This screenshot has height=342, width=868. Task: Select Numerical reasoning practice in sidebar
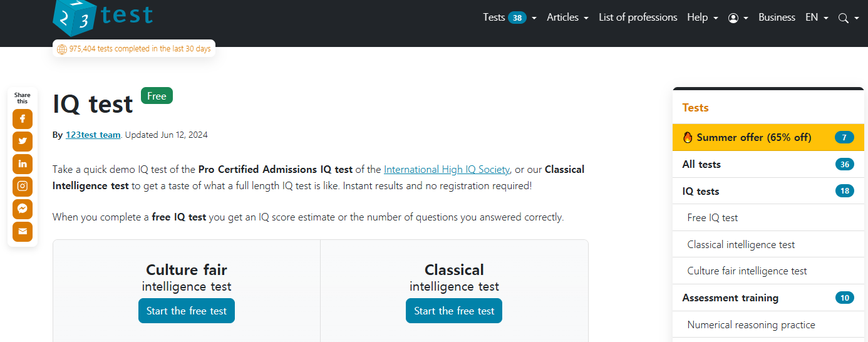pos(768,324)
